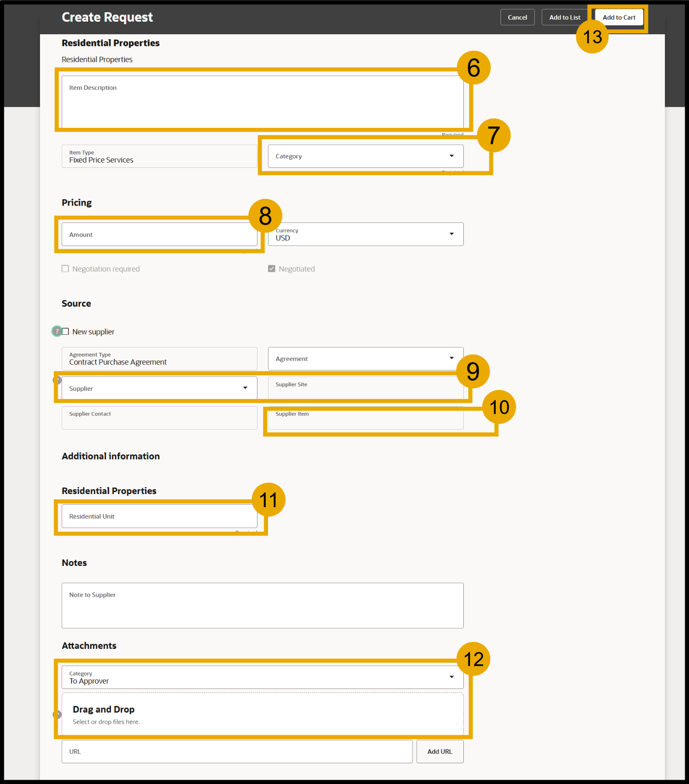
Task: Open the attachment Category 'To Approver' dropdown
Action: [262, 677]
